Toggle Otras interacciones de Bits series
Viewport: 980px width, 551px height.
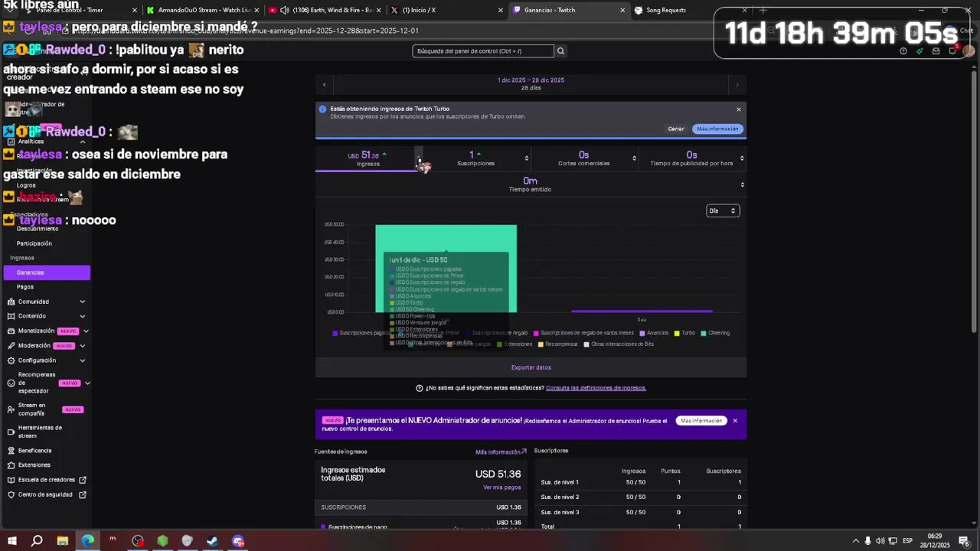(x=619, y=344)
